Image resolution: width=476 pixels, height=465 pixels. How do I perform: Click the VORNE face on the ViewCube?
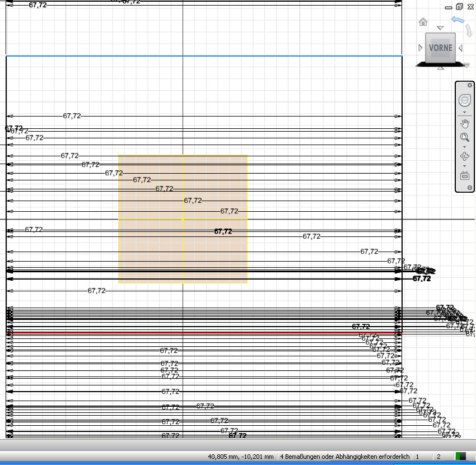click(x=440, y=48)
